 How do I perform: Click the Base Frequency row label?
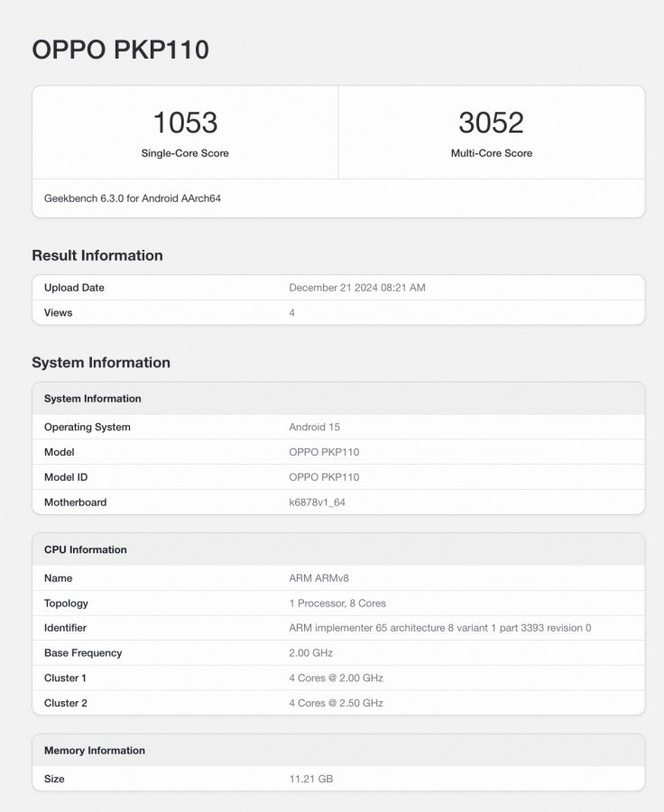tap(83, 653)
